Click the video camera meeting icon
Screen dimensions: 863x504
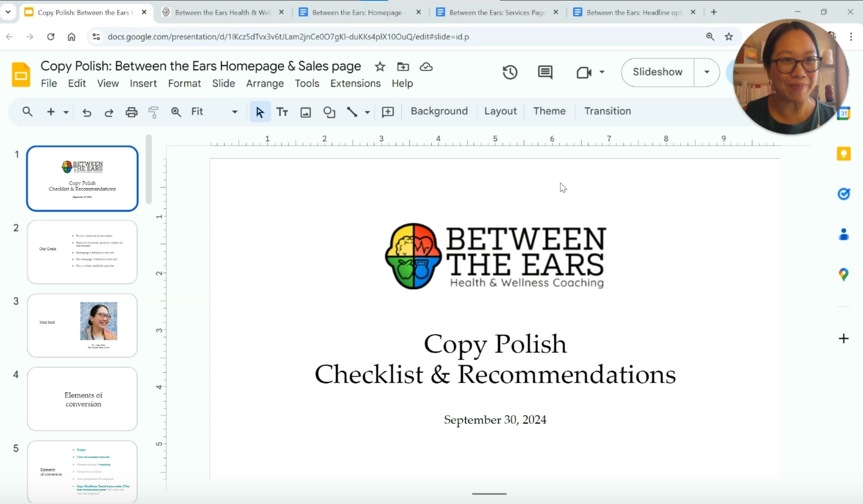(584, 72)
